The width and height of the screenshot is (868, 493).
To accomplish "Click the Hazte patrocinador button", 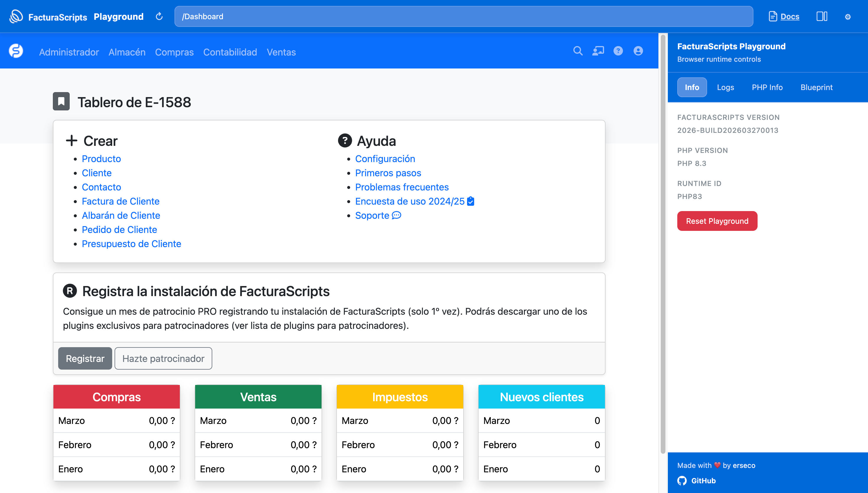I will (x=163, y=358).
